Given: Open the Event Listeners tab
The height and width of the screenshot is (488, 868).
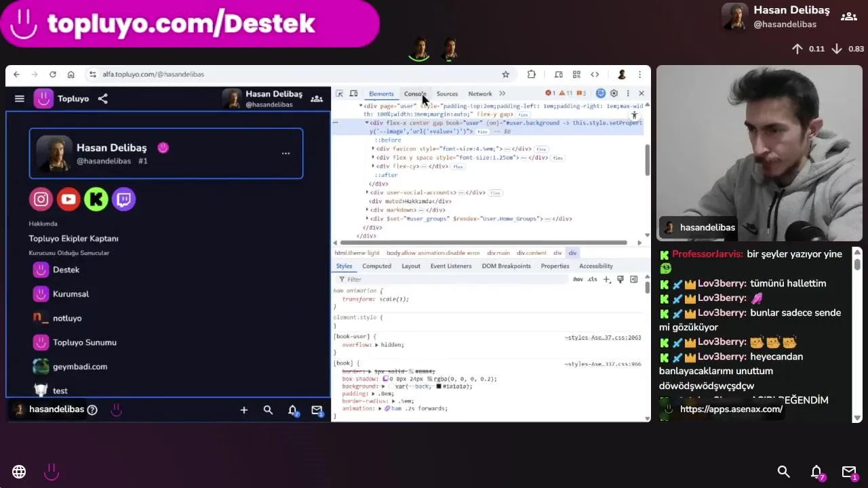Looking at the screenshot, I should click(451, 266).
